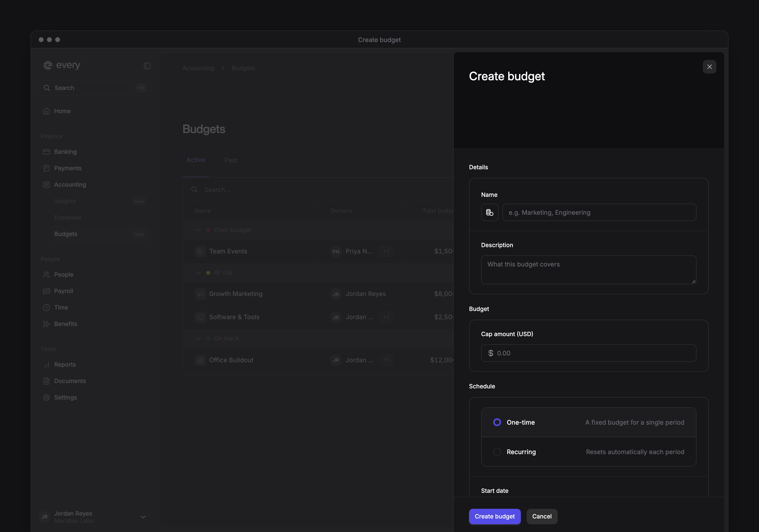
Task: Collapse the Over budget group
Action: pyautogui.click(x=198, y=230)
